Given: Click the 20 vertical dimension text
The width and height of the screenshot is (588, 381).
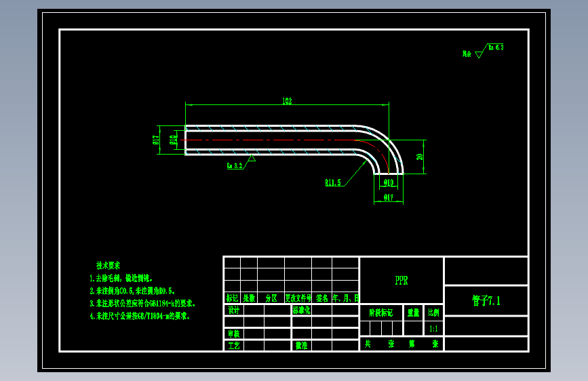Looking at the screenshot, I should (420, 157).
